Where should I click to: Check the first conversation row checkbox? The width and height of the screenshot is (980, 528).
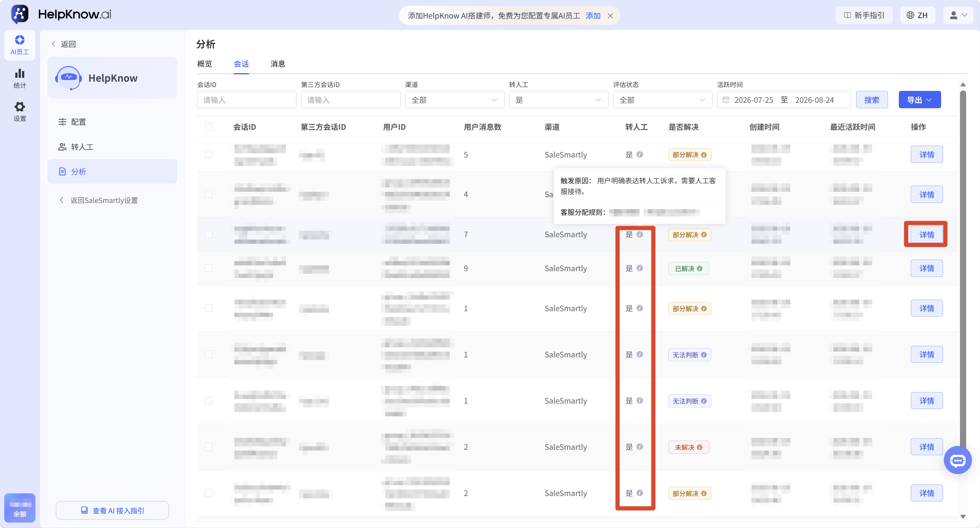pos(209,154)
